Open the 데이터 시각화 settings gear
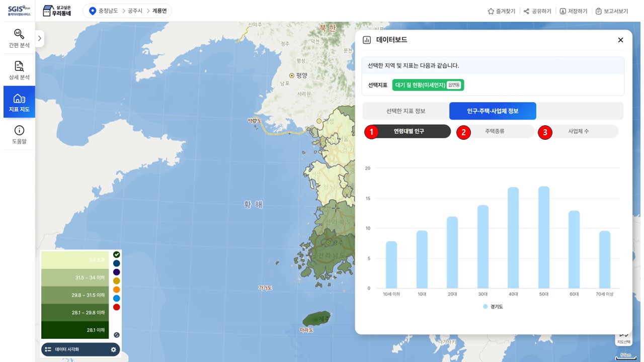 (113, 349)
